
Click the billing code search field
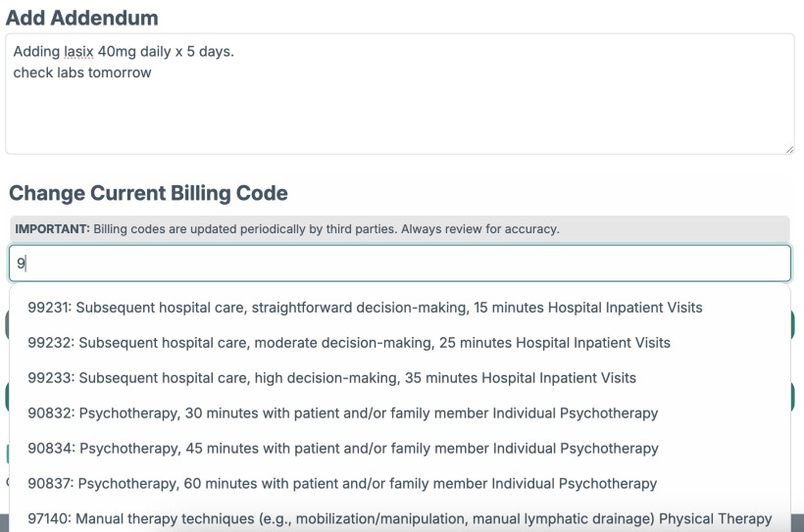tap(400, 264)
